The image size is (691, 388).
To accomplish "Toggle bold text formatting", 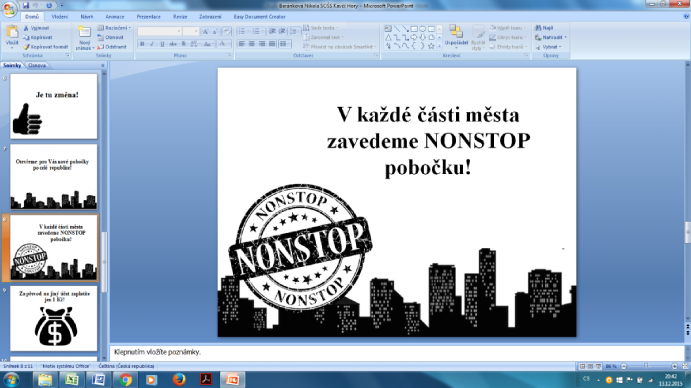I will tap(142, 44).
